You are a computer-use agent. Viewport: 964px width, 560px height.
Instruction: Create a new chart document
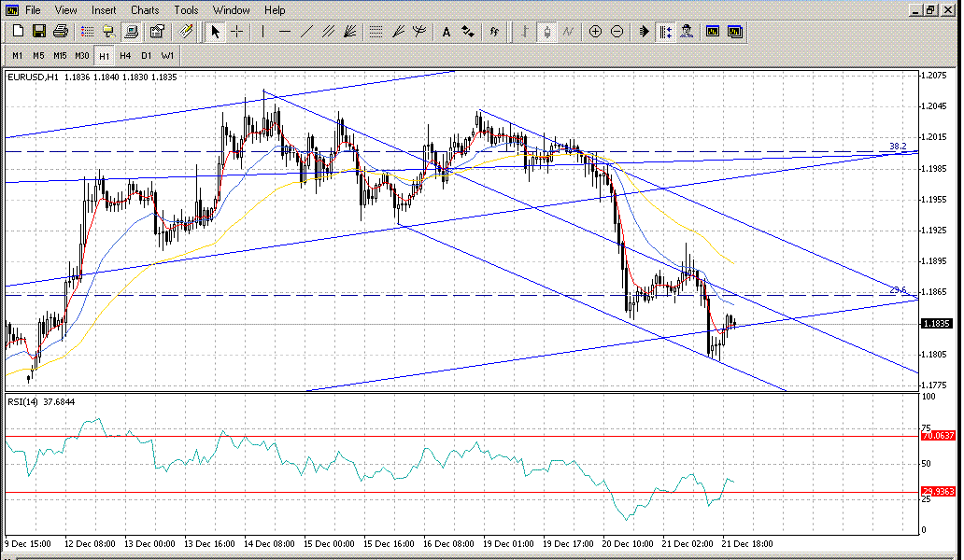19,32
